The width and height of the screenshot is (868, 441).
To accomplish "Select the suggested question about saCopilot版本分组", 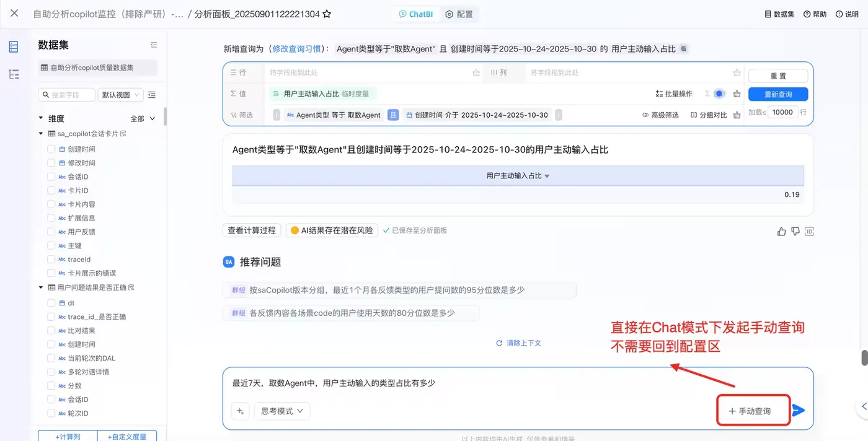I will (400, 290).
